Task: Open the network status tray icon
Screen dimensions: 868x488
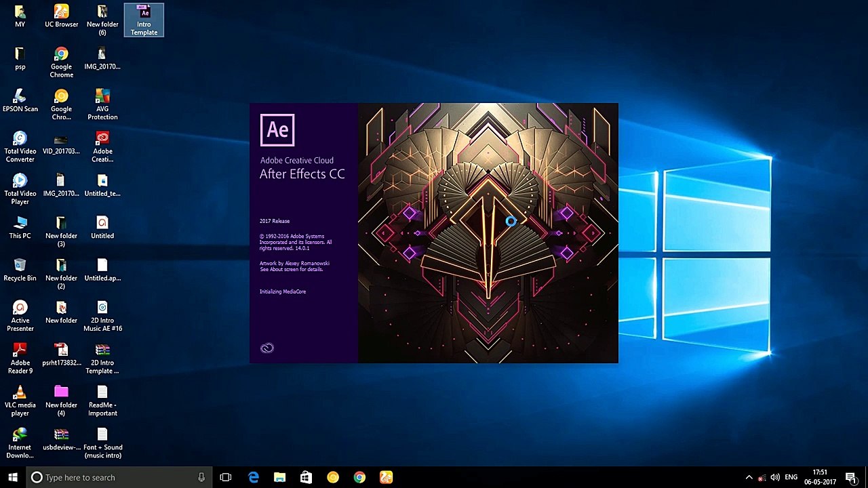Action: (762, 477)
